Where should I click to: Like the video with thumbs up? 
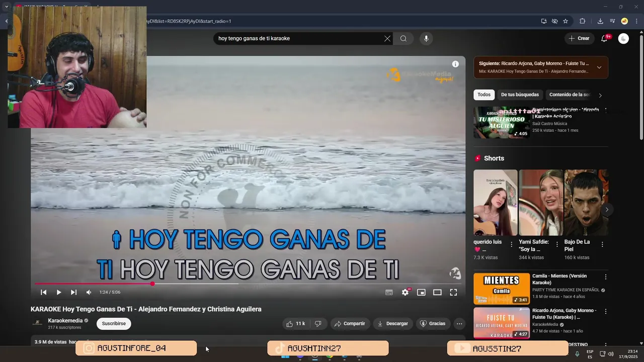point(295,323)
